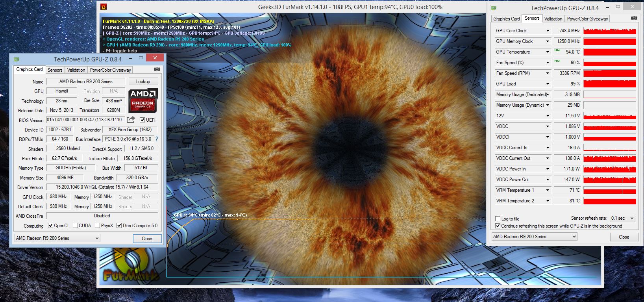Click the AMD CrossFire Disabled field

coord(102,216)
